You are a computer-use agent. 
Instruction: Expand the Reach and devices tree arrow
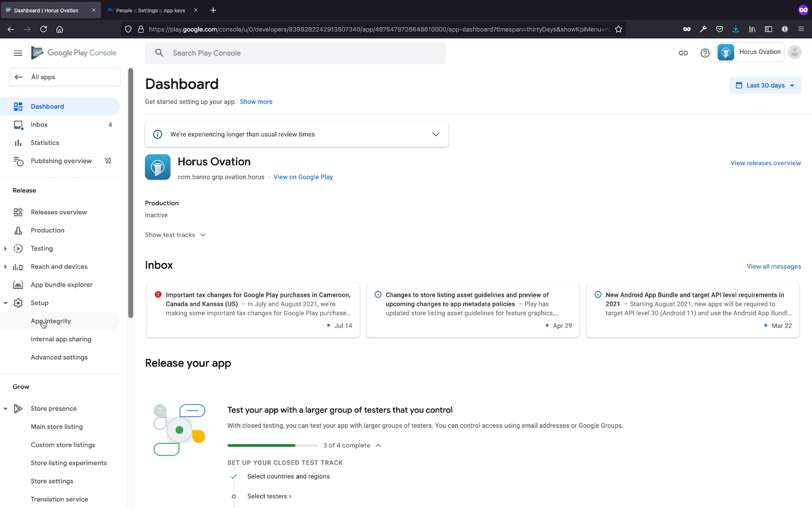pos(6,267)
